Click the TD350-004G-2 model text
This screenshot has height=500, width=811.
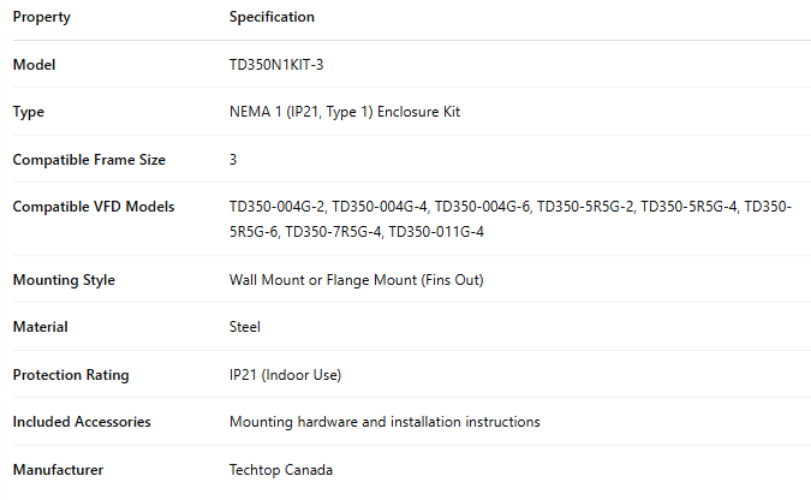tap(277, 207)
